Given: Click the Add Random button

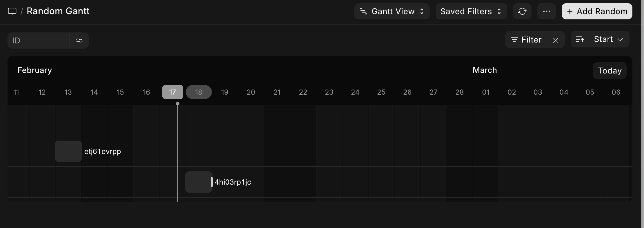Looking at the screenshot, I should [x=597, y=11].
